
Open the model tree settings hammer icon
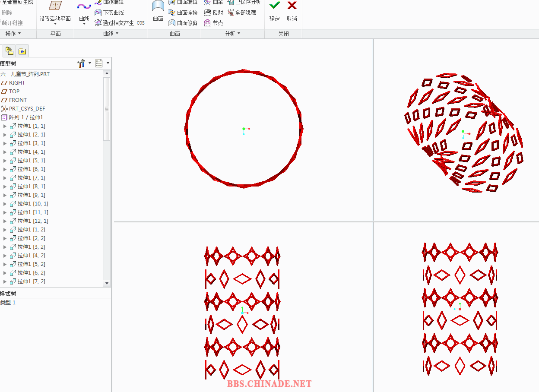[81, 63]
